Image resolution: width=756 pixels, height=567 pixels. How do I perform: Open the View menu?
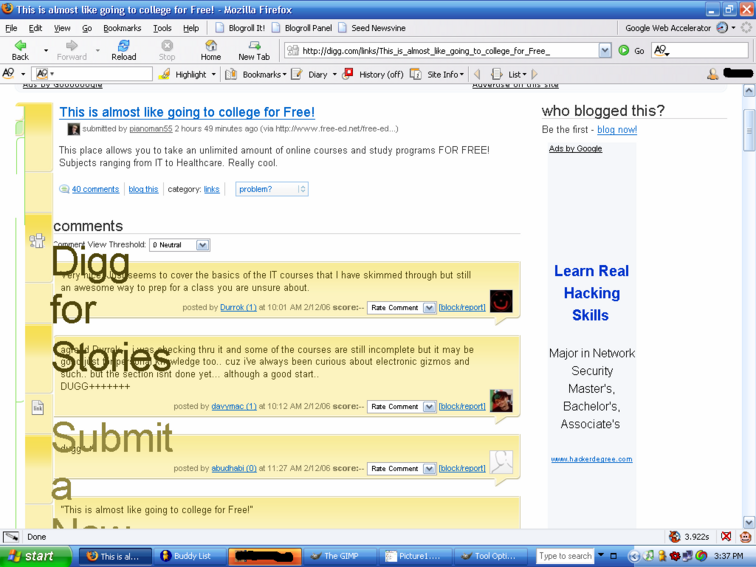(62, 28)
